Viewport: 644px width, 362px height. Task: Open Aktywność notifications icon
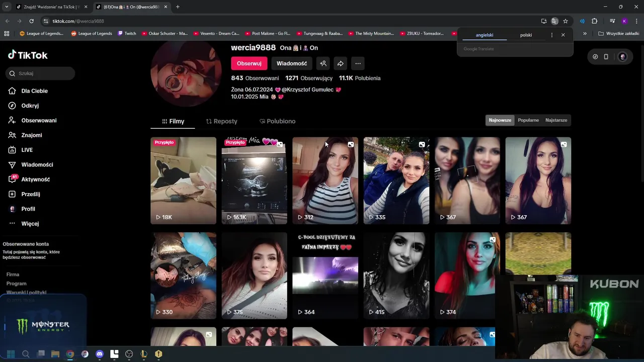pyautogui.click(x=12, y=179)
